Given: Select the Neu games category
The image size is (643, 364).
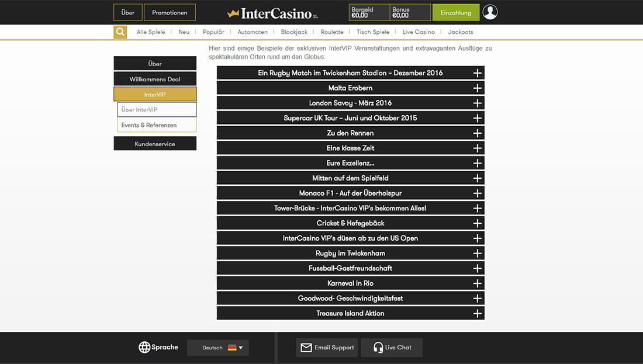Looking at the screenshot, I should click(x=184, y=32).
